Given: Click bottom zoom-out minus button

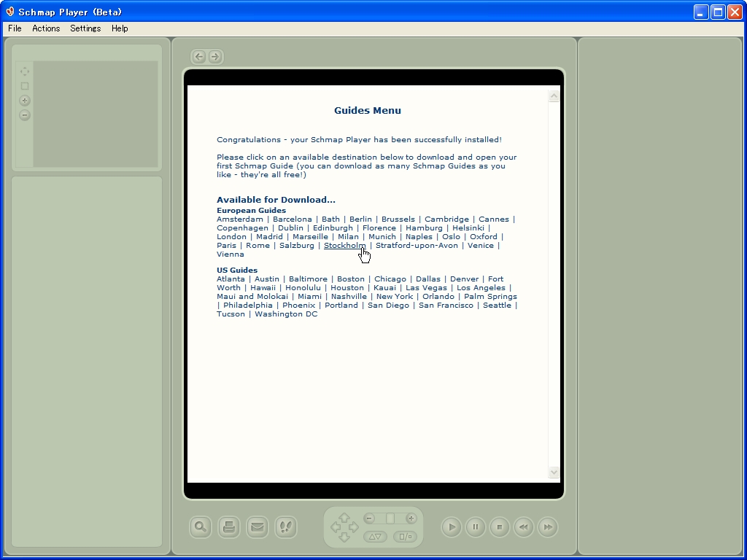Looking at the screenshot, I should point(369,518).
